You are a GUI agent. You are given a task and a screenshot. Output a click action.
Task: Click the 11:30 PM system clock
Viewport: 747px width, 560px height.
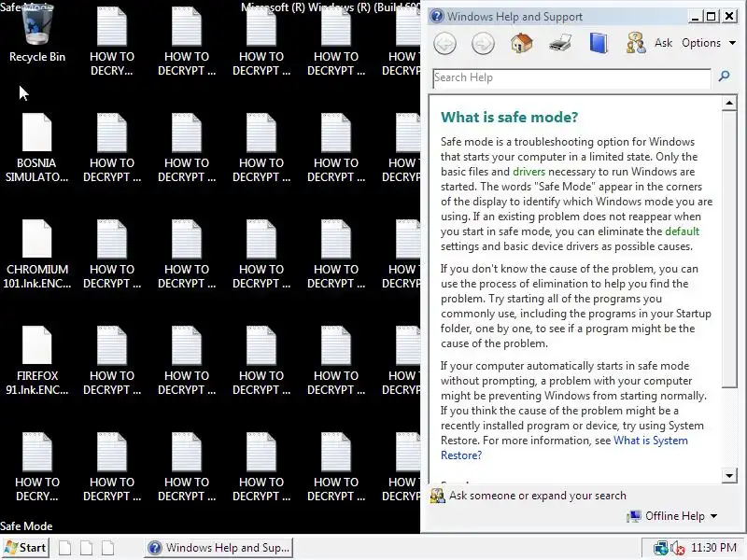point(713,548)
